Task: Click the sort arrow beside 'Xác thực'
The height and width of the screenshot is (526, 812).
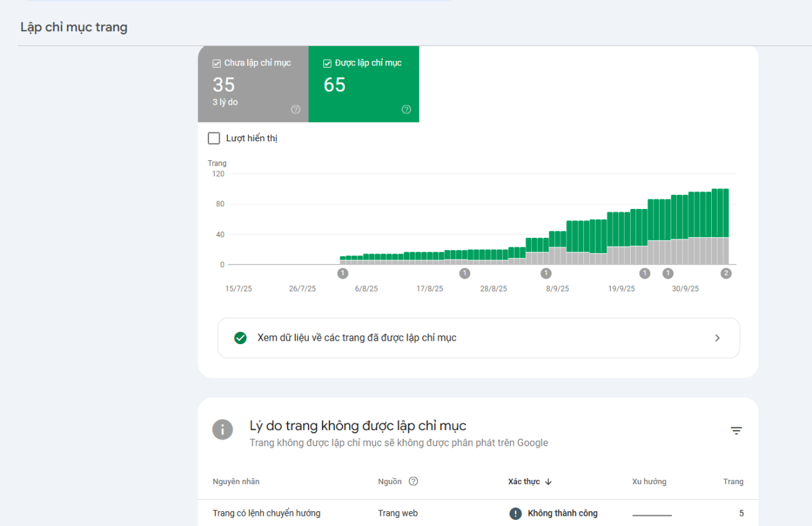Action: (548, 481)
